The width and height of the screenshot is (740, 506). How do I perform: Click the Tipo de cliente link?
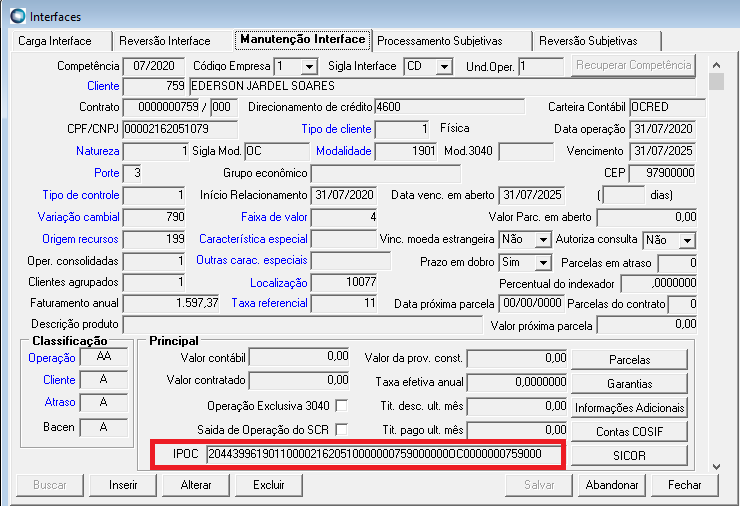336,129
